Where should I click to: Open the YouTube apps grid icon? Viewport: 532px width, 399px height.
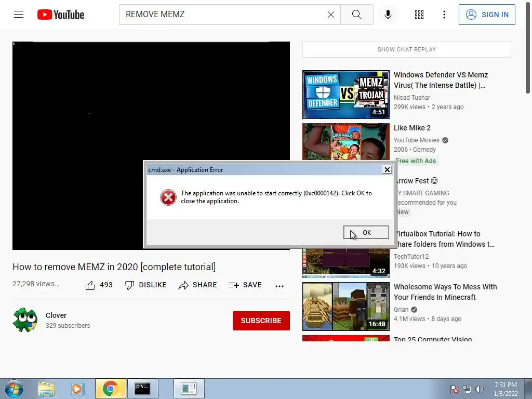click(x=419, y=15)
